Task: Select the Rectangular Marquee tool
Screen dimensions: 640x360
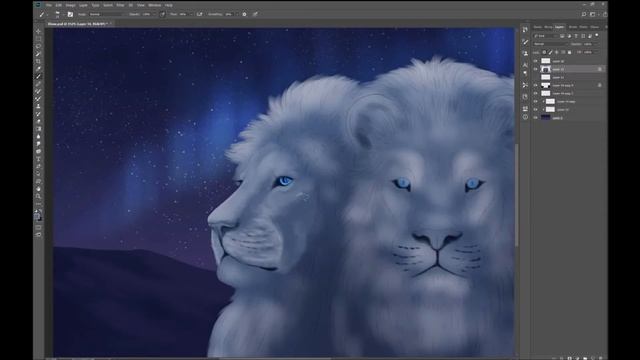Action: (x=38, y=39)
